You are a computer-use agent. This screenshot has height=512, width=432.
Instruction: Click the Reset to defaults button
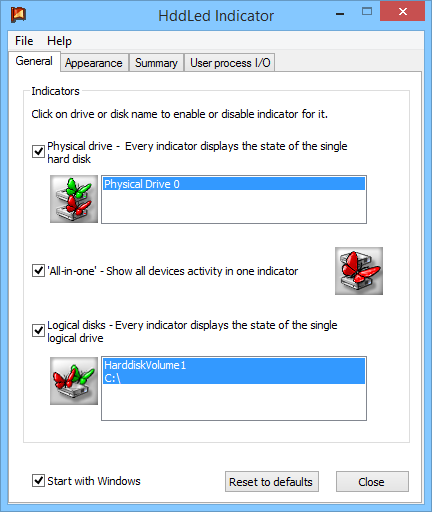pyautogui.click(x=272, y=482)
